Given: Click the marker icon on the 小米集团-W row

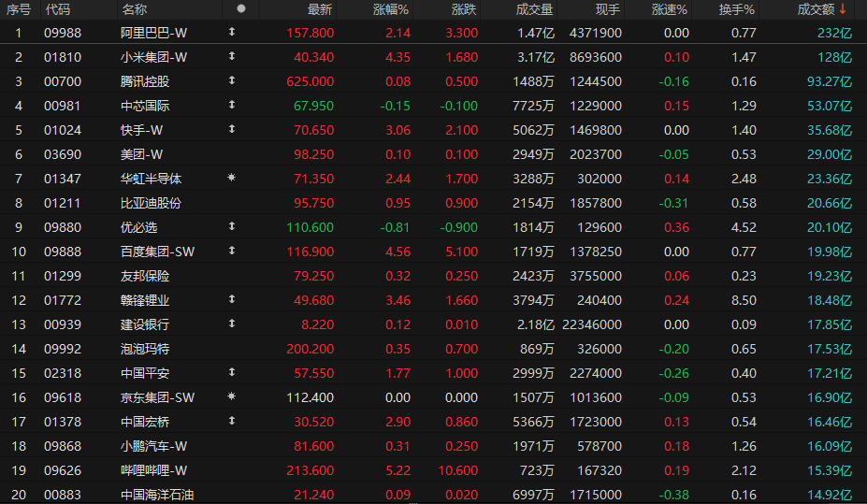Looking at the screenshot, I should pos(232,56).
